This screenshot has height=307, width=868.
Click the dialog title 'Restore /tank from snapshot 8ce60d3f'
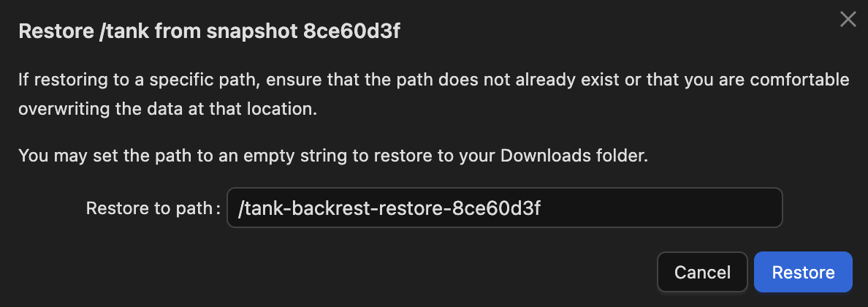pyautogui.click(x=209, y=31)
